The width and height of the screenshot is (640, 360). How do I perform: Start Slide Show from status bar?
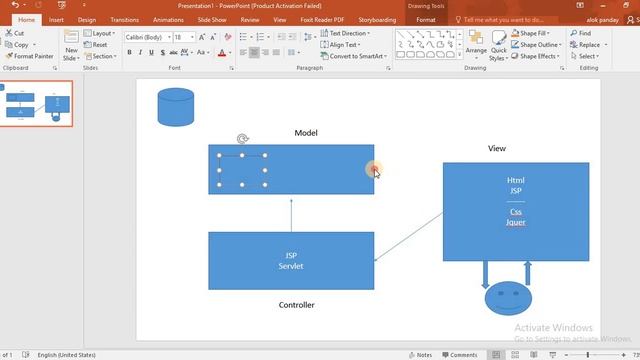(x=553, y=355)
